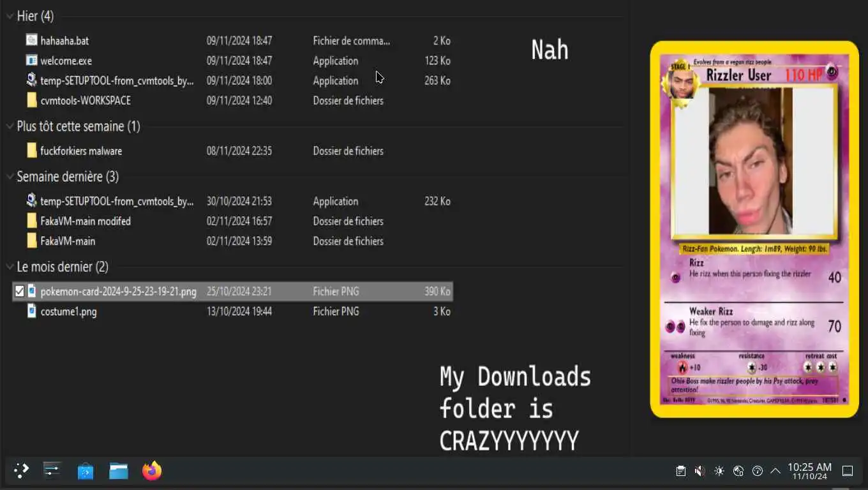Screen dimensions: 868x490
Task: Click Fichier PNG type on costume1.png row
Action: (x=336, y=311)
